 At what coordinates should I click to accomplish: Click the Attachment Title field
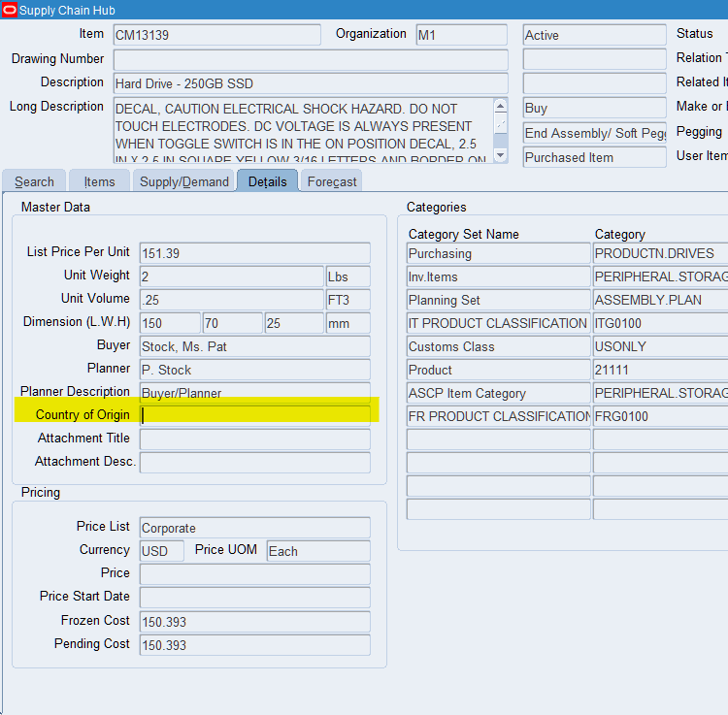point(255,439)
